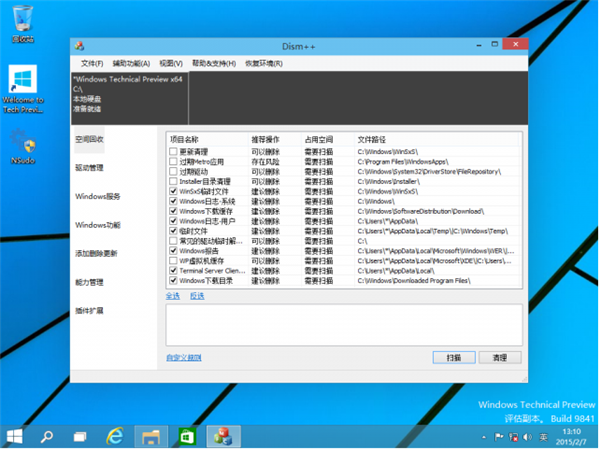Open the Recycle Bin desktop icon
This screenshot has width=600, height=449.
(x=23, y=24)
